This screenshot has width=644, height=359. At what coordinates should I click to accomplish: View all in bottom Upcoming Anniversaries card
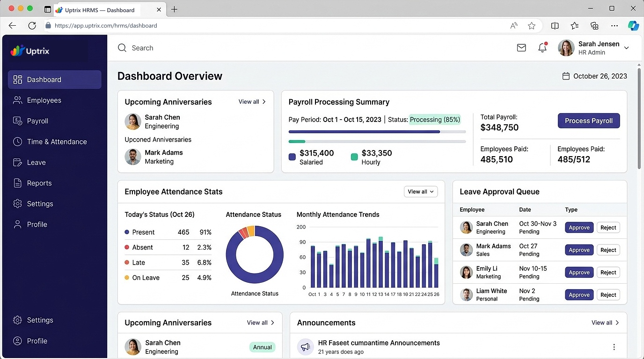pos(261,323)
